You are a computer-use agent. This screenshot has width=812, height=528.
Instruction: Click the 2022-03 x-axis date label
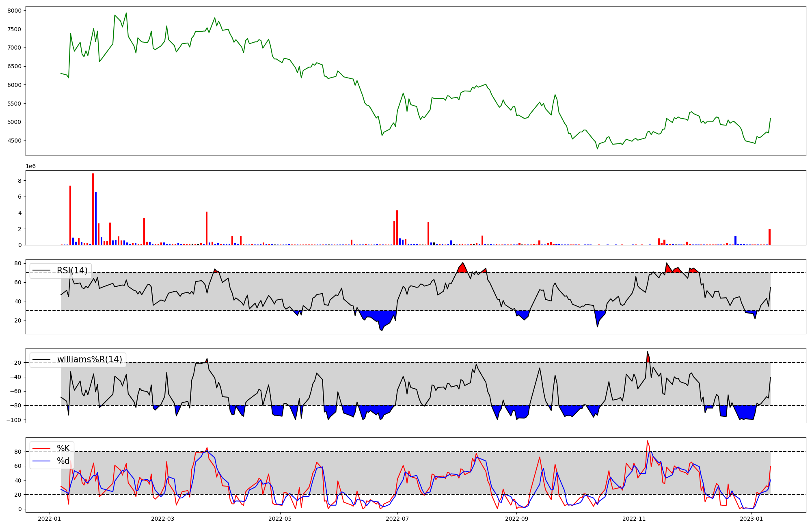(x=163, y=519)
